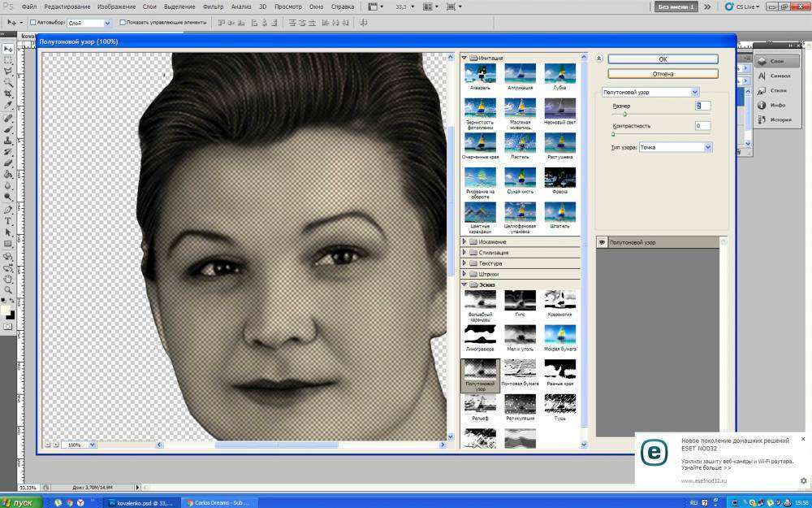Choose the Crop tool
Screen dimensions: 812x508
[x=8, y=94]
